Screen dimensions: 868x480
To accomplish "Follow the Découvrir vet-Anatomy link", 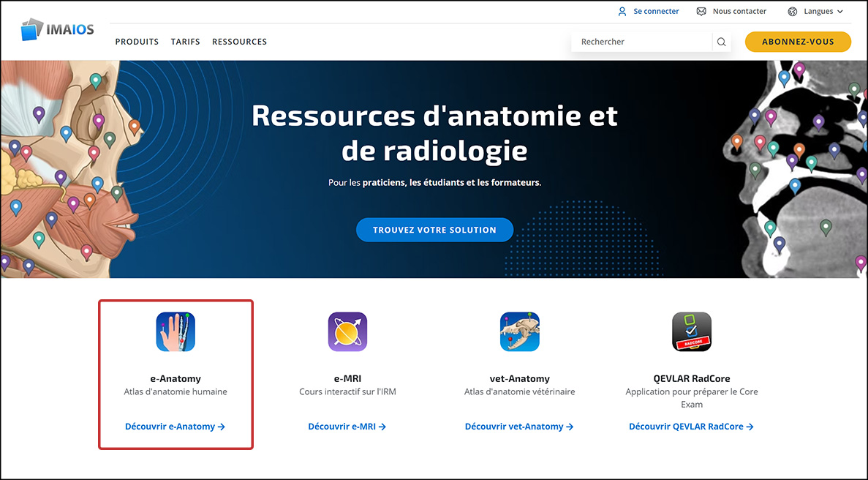I will [x=519, y=427].
